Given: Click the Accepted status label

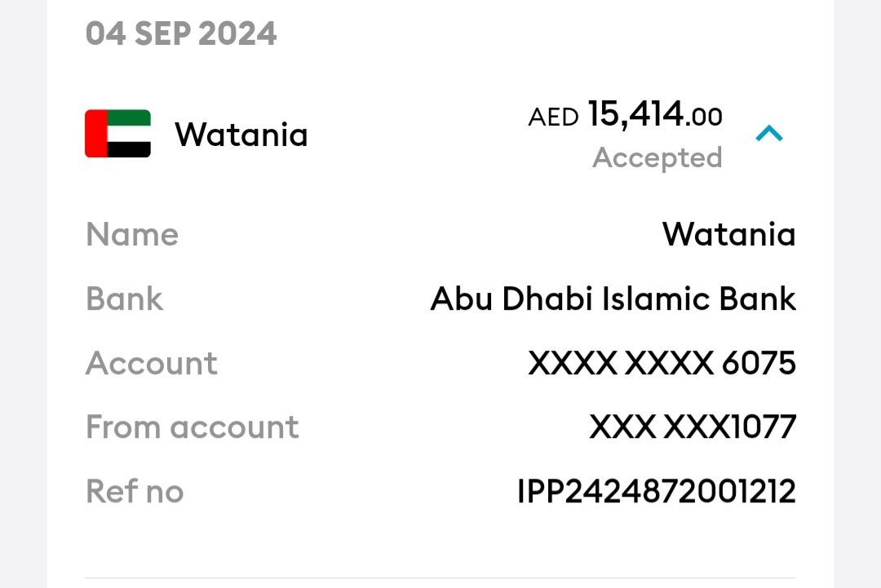Looking at the screenshot, I should pos(657,157).
